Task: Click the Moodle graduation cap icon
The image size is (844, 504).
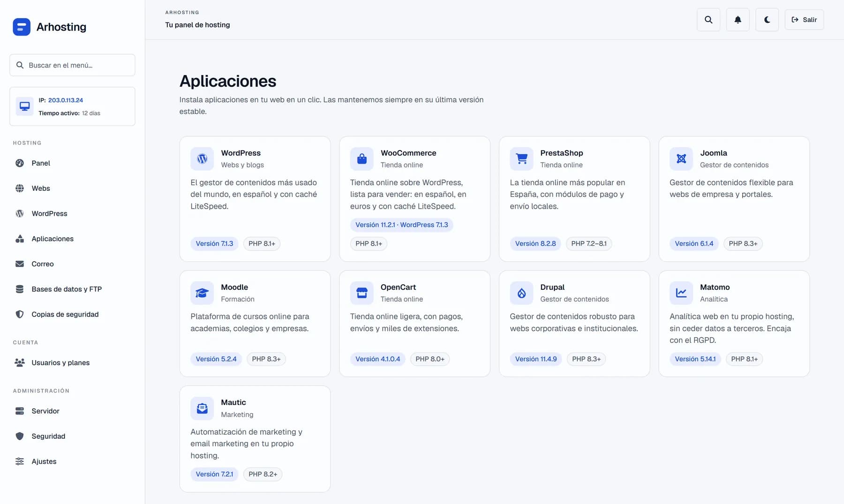Action: tap(202, 293)
